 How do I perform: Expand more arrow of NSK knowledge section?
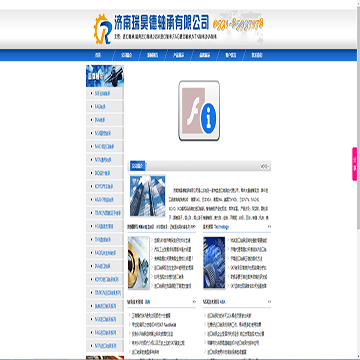tap(269, 302)
